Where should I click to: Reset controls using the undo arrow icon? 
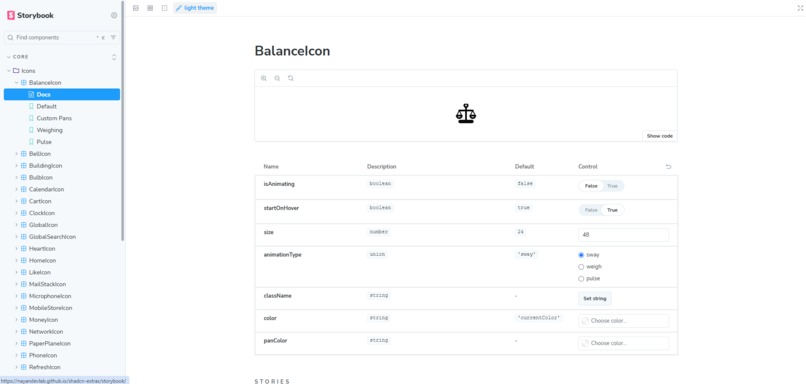[x=668, y=167]
